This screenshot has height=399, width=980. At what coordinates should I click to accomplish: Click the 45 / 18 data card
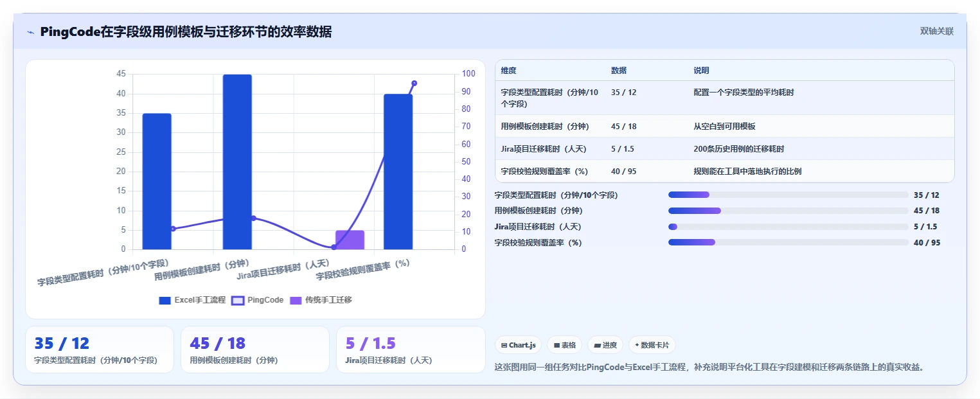(255, 350)
